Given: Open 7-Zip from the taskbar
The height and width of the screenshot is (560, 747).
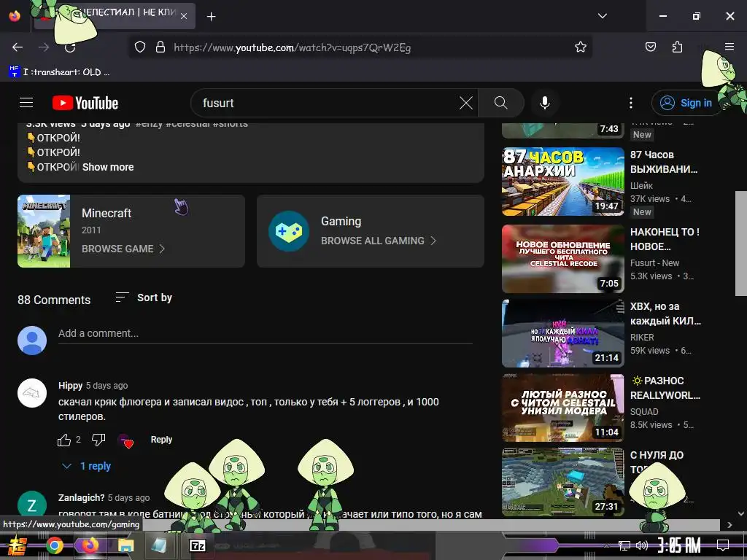Looking at the screenshot, I should pos(197,545).
